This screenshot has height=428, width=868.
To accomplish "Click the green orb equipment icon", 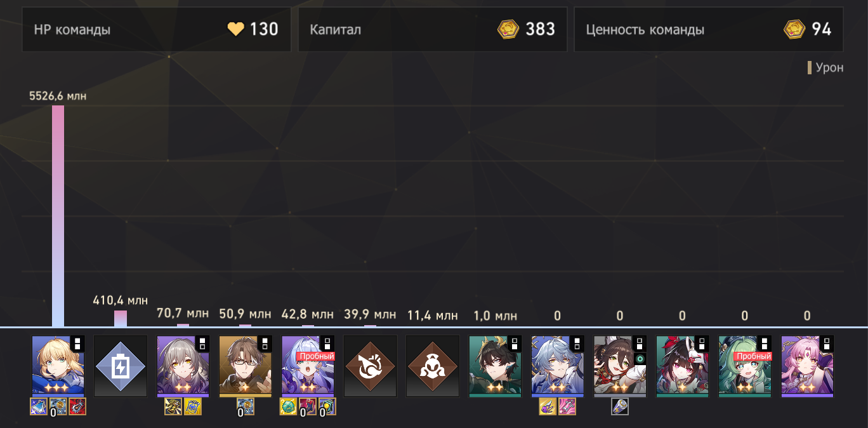I will point(288,406).
